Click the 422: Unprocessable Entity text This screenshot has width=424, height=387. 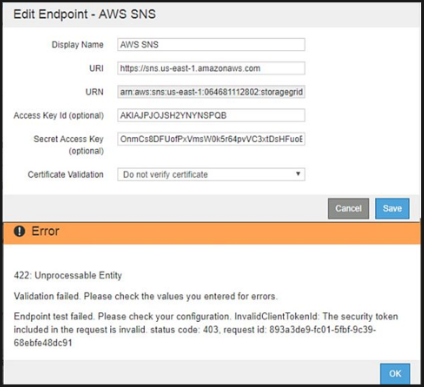tap(68, 275)
